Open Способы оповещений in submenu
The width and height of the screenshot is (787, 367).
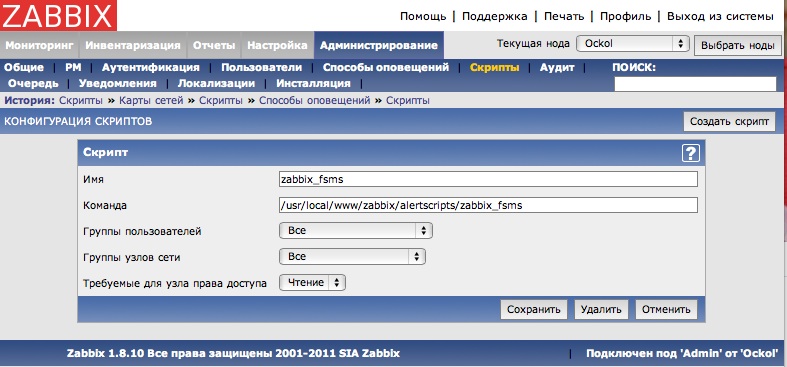tap(385, 67)
